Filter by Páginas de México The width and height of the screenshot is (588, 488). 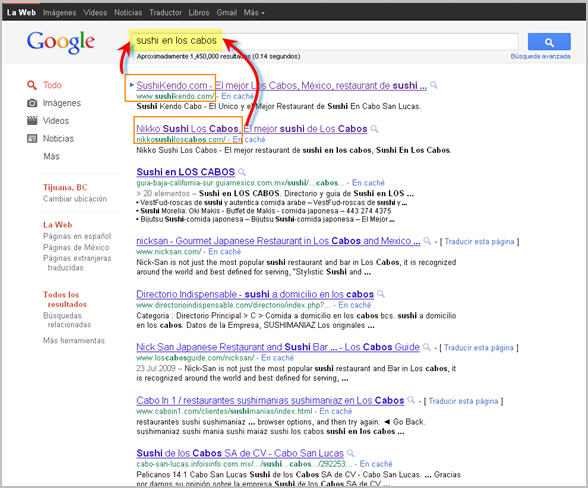tap(76, 248)
